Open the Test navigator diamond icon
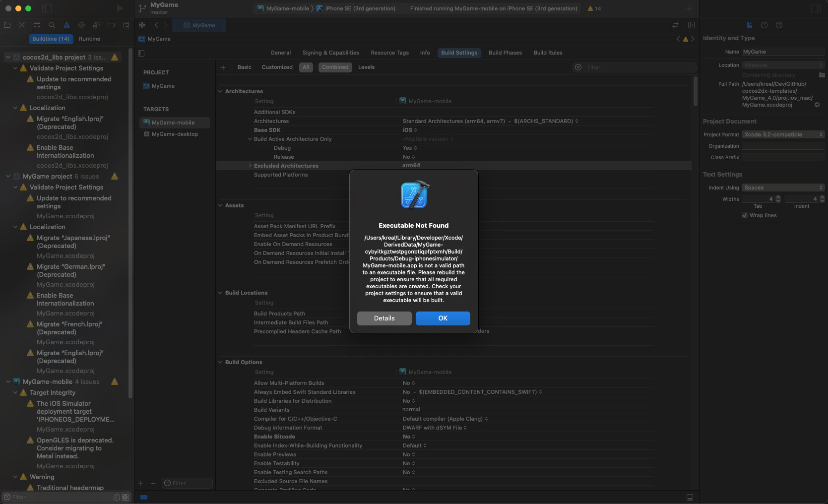Screen dimensions: 828x504 pos(81,25)
